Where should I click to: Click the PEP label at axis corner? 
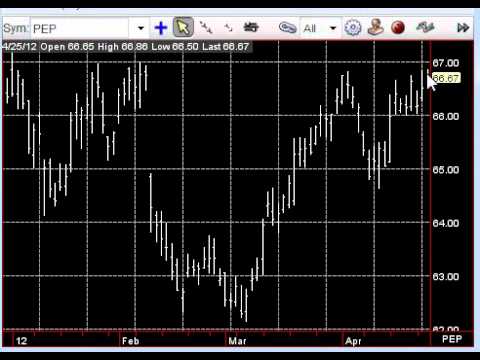tap(452, 339)
